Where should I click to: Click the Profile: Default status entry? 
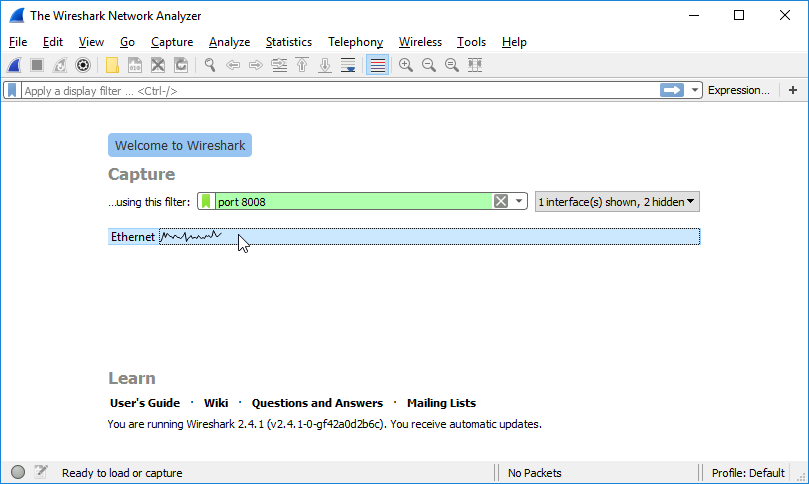[x=748, y=473]
